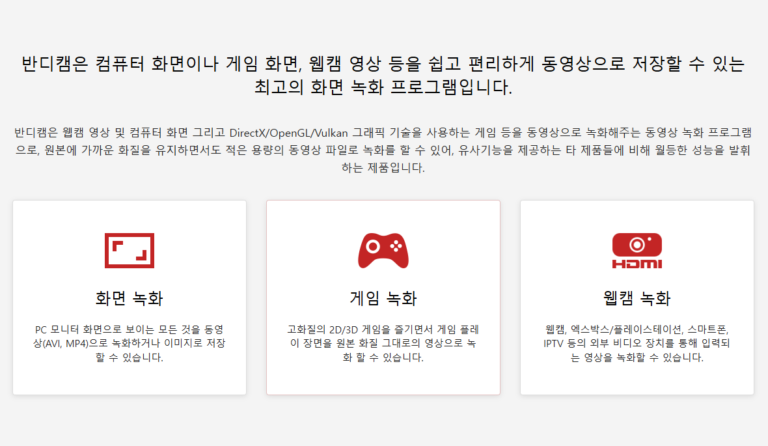768x446 pixels.
Task: Click the red screen recording frame icon
Action: [x=129, y=251]
